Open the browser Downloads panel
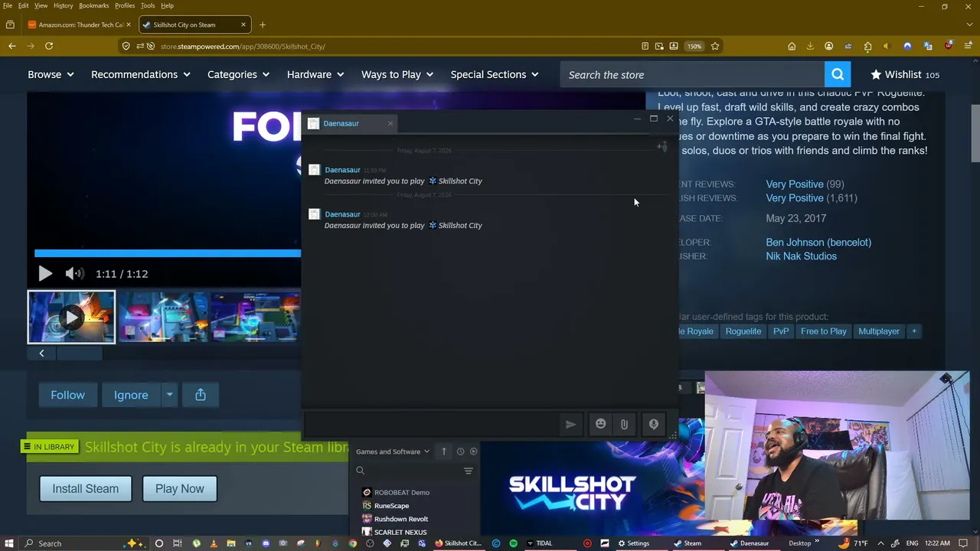Image resolution: width=980 pixels, height=551 pixels. pos(810,46)
